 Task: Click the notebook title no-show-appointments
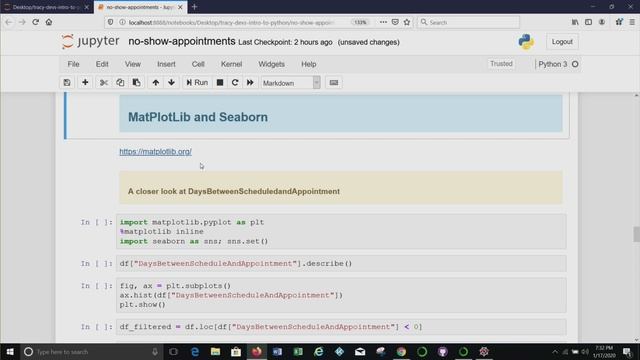(182, 42)
